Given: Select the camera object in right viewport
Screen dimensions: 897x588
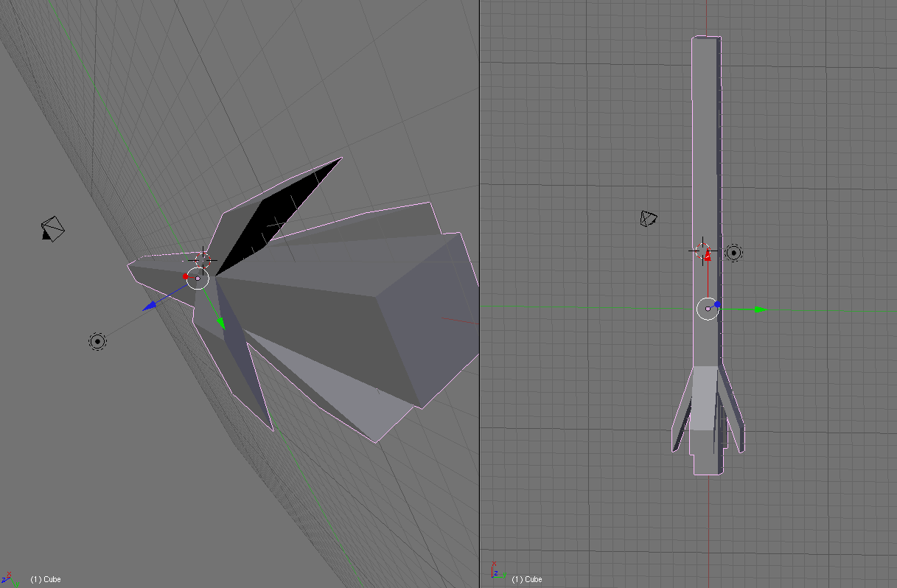Looking at the screenshot, I should pos(649,218).
